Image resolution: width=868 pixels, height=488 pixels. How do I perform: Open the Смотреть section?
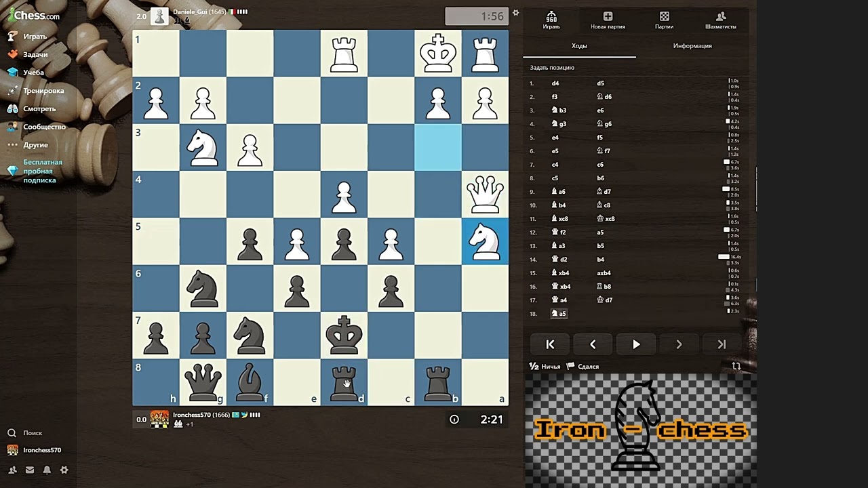32,108
